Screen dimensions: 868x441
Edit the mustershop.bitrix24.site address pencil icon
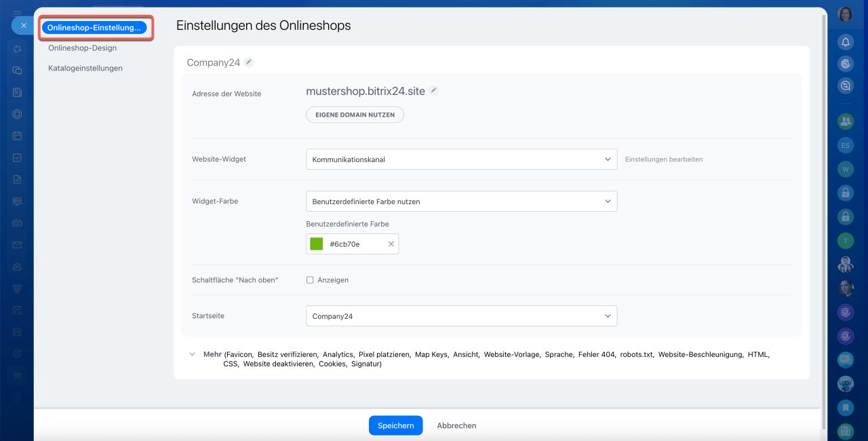(x=434, y=90)
